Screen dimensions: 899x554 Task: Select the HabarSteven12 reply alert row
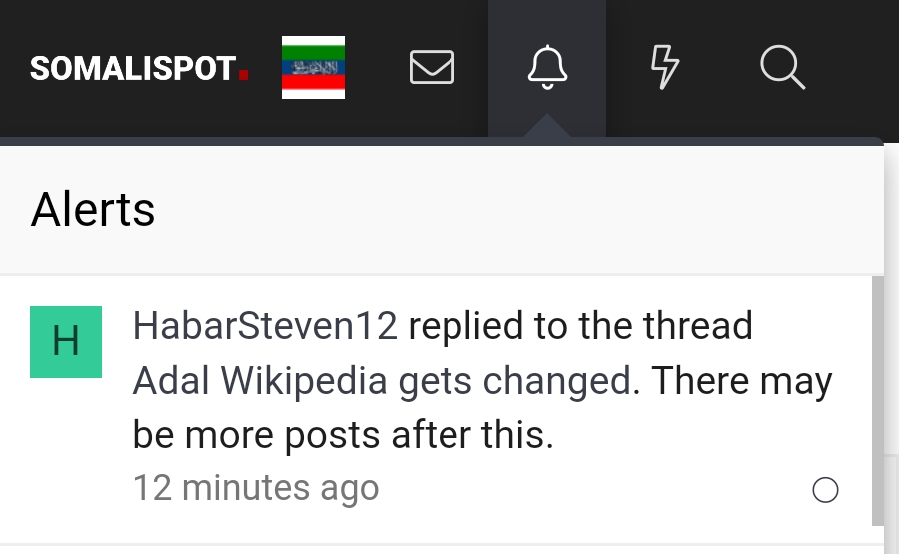click(x=436, y=409)
